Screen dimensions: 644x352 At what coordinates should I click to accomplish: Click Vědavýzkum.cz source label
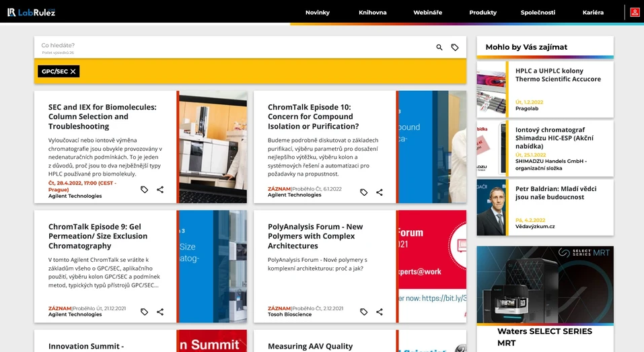point(535,226)
